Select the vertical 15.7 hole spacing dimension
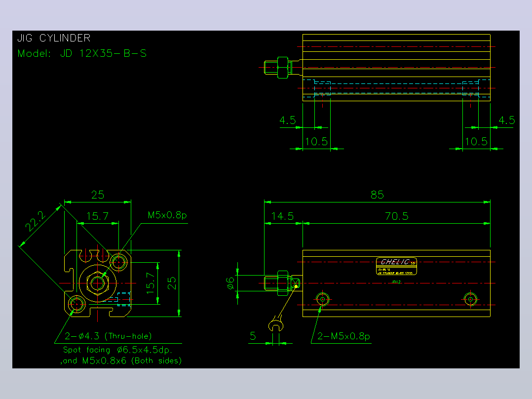532x399 pixels. (151, 283)
